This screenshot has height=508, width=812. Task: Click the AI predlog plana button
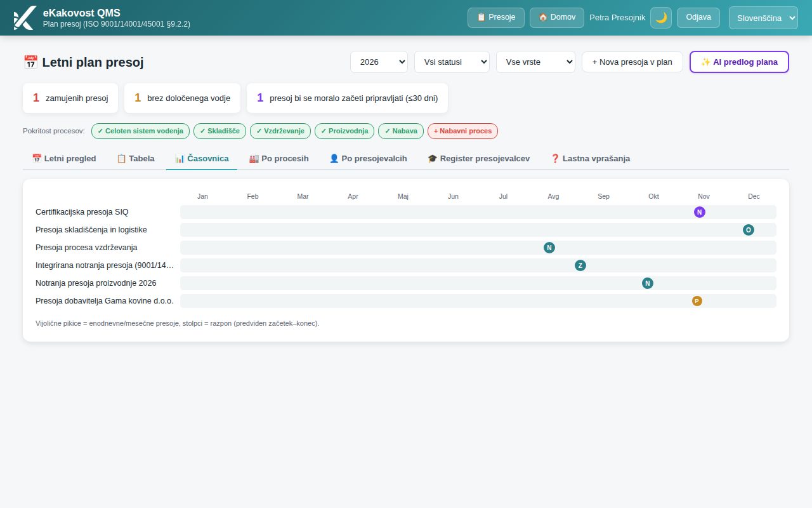739,62
